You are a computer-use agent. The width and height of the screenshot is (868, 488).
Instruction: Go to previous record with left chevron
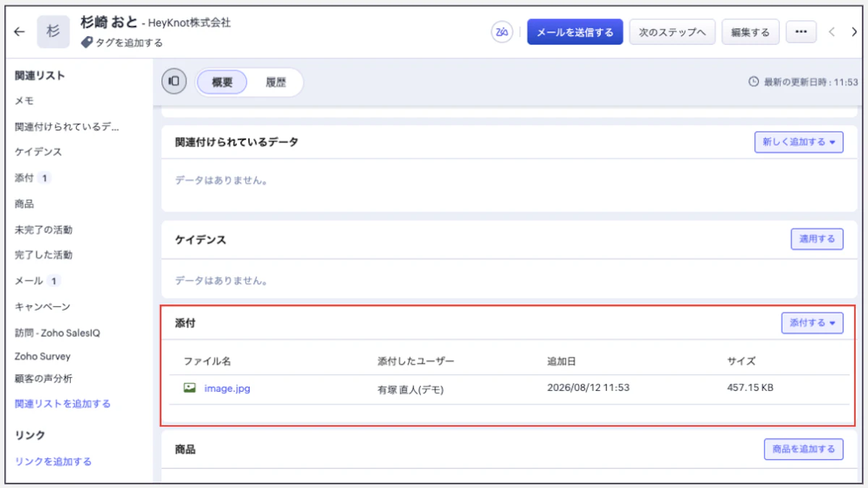[832, 32]
